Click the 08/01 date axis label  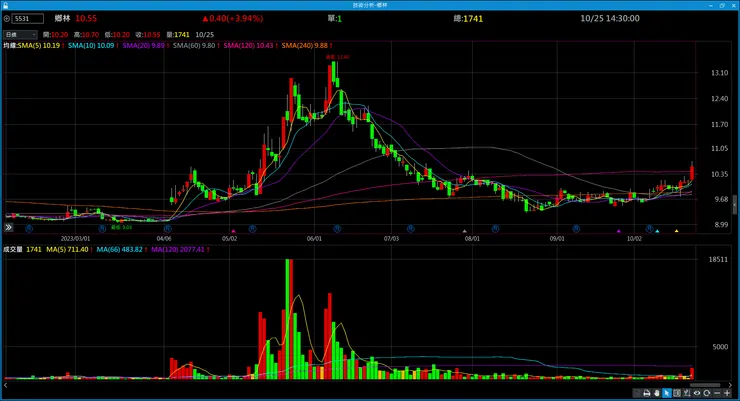472,238
